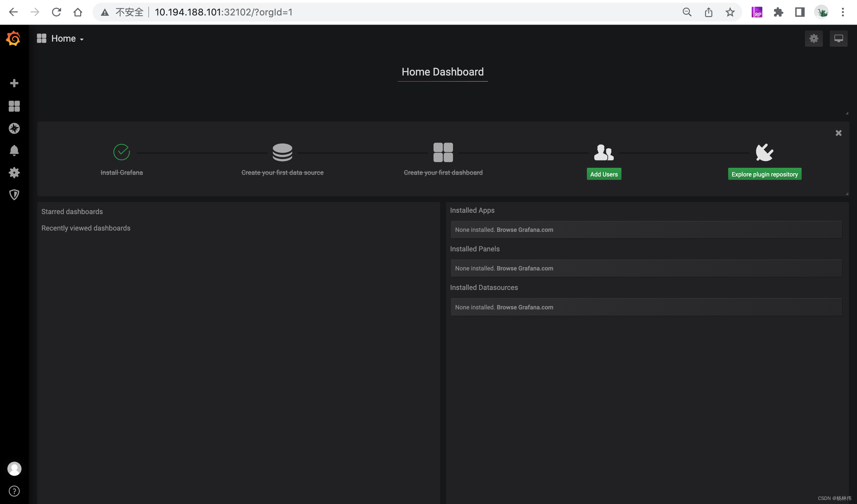Image resolution: width=857 pixels, height=504 pixels.
Task: Open Browse Grafana.com under Installed Datasources
Action: (x=524, y=307)
